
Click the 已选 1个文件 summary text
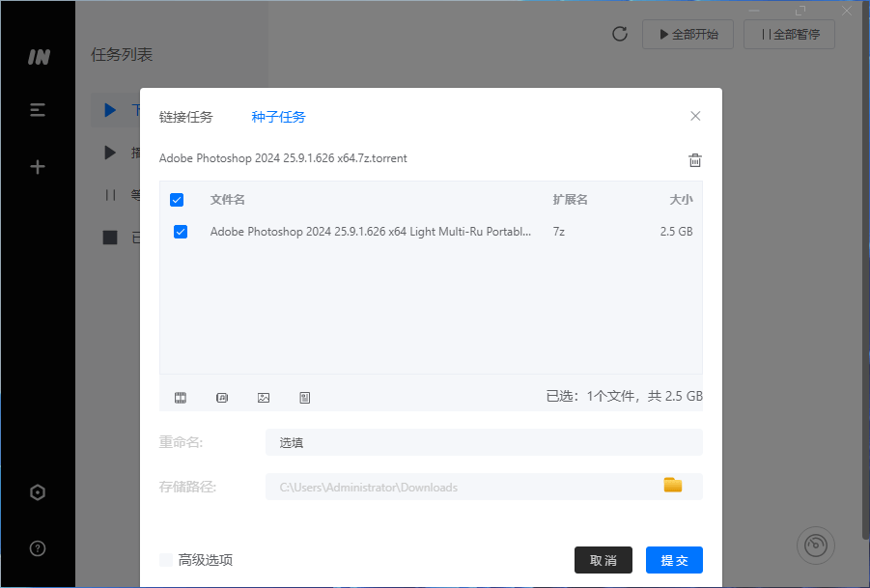point(624,396)
